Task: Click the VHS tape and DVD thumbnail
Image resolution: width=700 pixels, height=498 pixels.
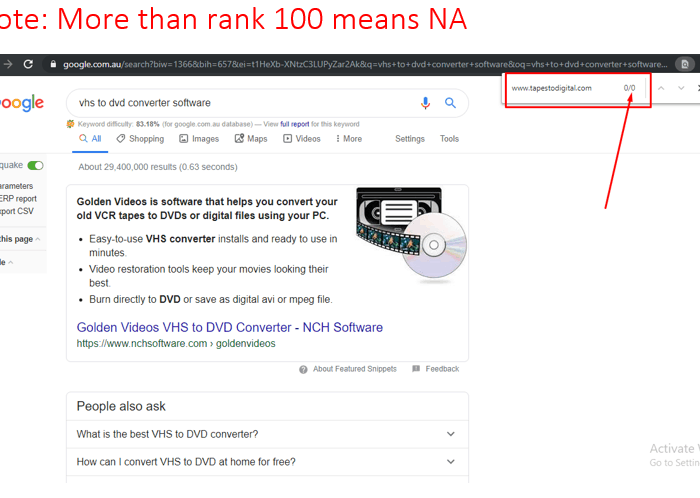Action: click(411, 235)
